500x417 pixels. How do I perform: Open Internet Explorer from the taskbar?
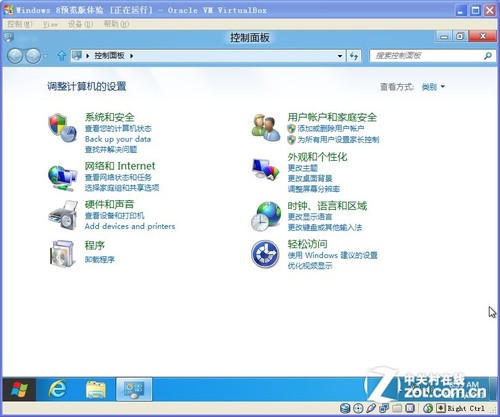58,389
